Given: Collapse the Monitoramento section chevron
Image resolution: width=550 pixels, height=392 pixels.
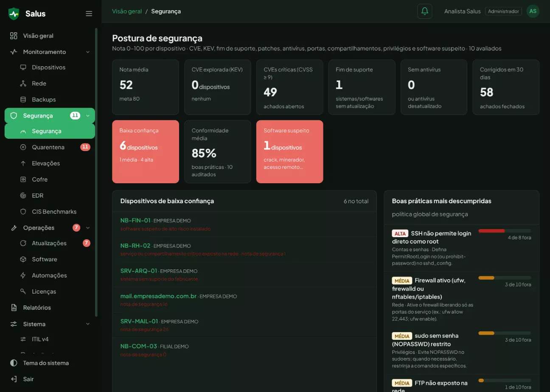Looking at the screenshot, I should point(88,52).
